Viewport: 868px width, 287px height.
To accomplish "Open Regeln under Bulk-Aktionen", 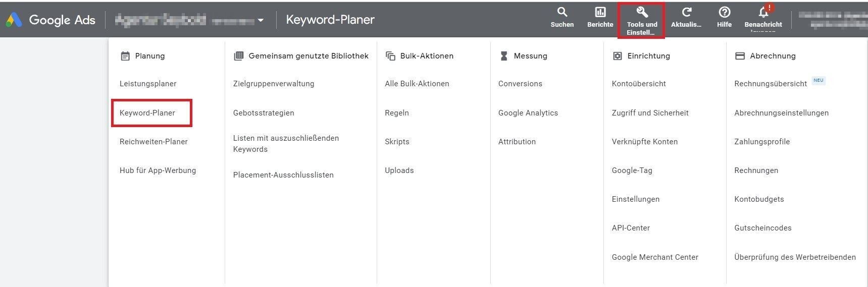I will (x=397, y=113).
